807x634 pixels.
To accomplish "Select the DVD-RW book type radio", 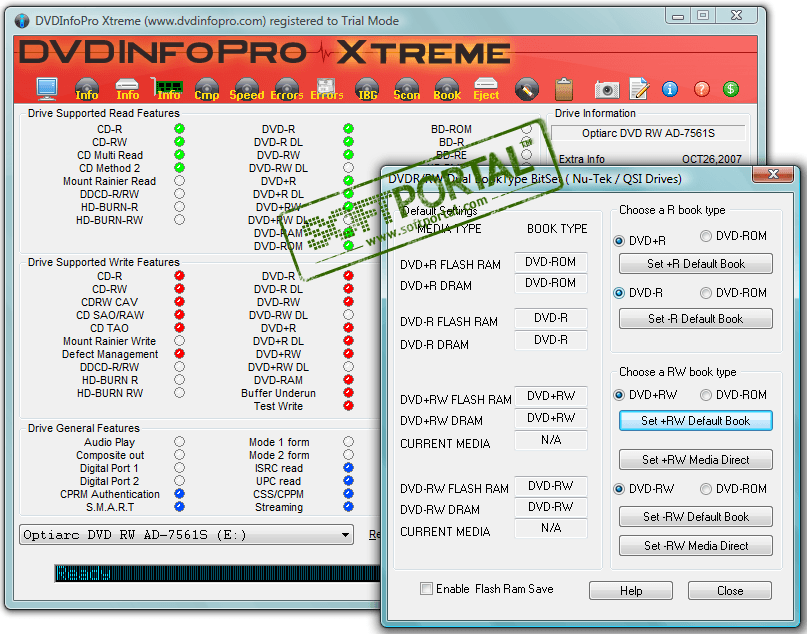I will (619, 489).
